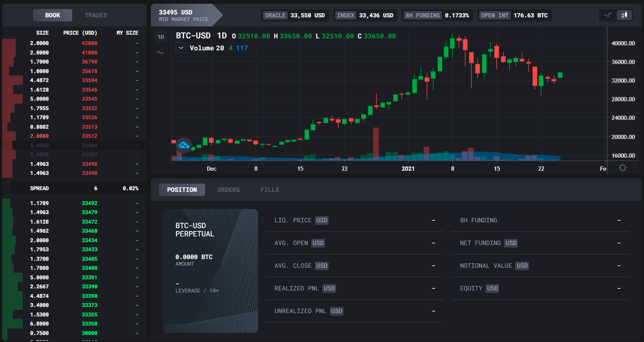The width and height of the screenshot is (644, 342).
Task: Switch to candlestick chart view
Action: pyautogui.click(x=625, y=15)
